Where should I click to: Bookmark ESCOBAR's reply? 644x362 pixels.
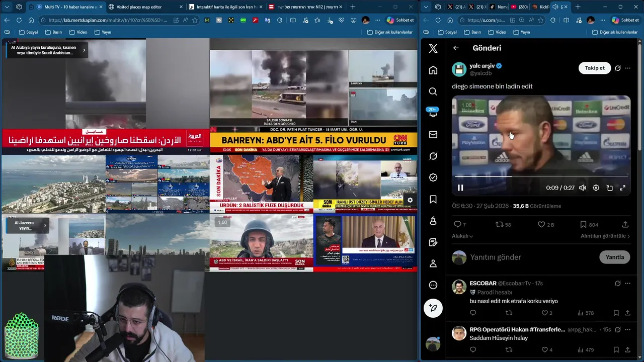click(616, 313)
